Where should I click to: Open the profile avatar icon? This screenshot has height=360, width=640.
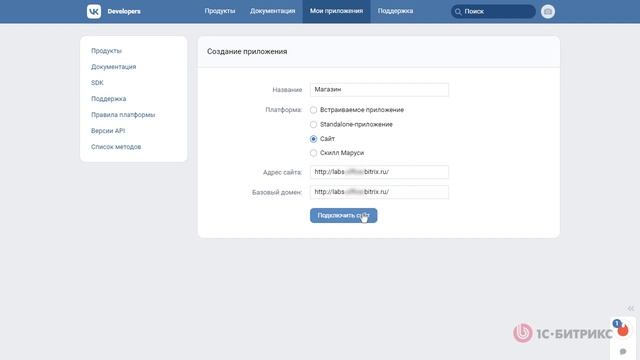tap(548, 11)
